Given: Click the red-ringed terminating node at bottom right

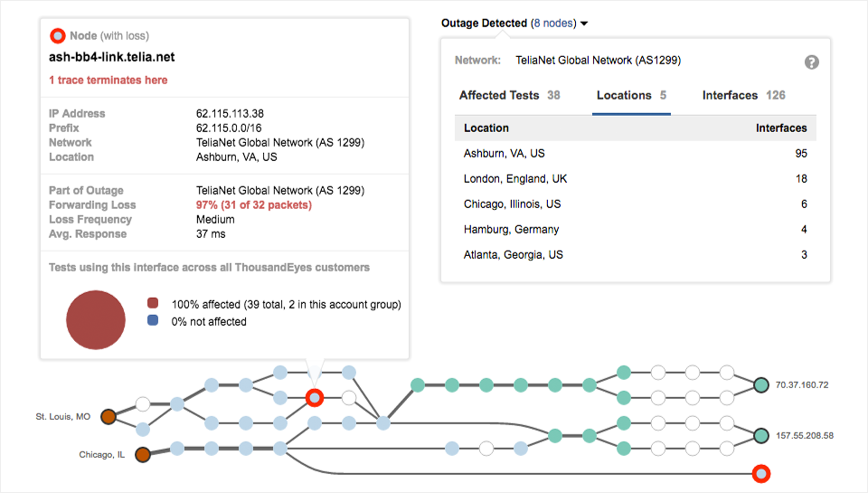Looking at the screenshot, I should [761, 473].
